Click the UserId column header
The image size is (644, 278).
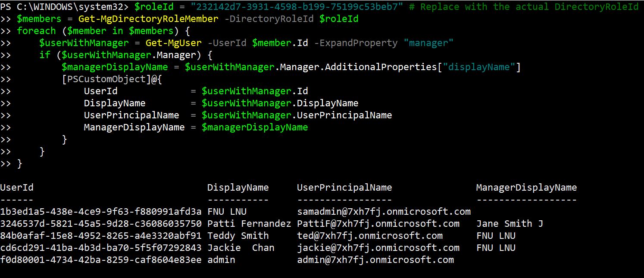point(17,188)
